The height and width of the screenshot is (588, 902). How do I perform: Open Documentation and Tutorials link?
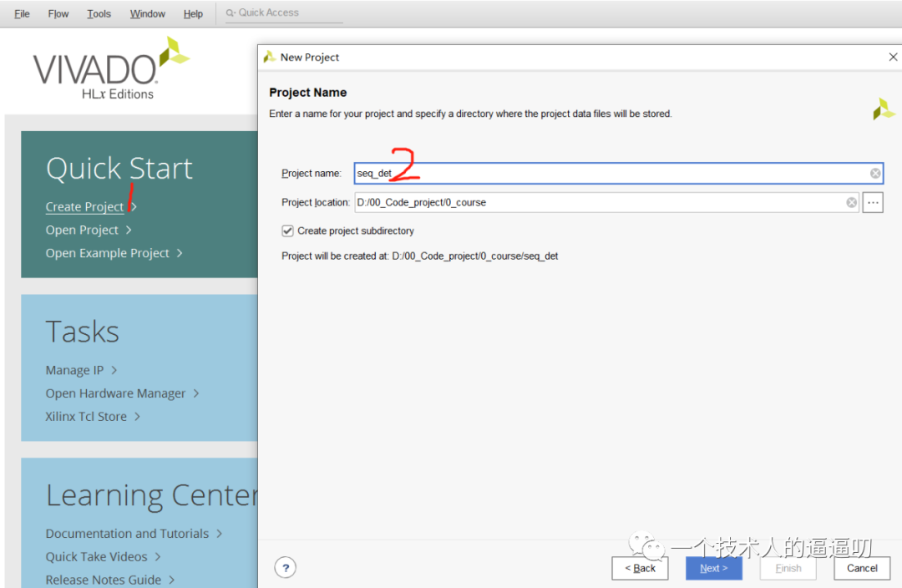pos(127,534)
